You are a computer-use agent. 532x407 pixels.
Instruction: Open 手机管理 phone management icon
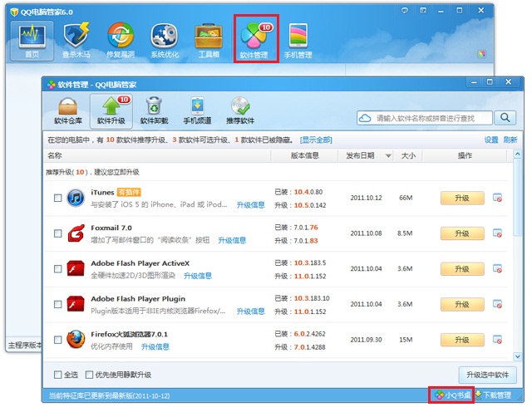point(298,40)
